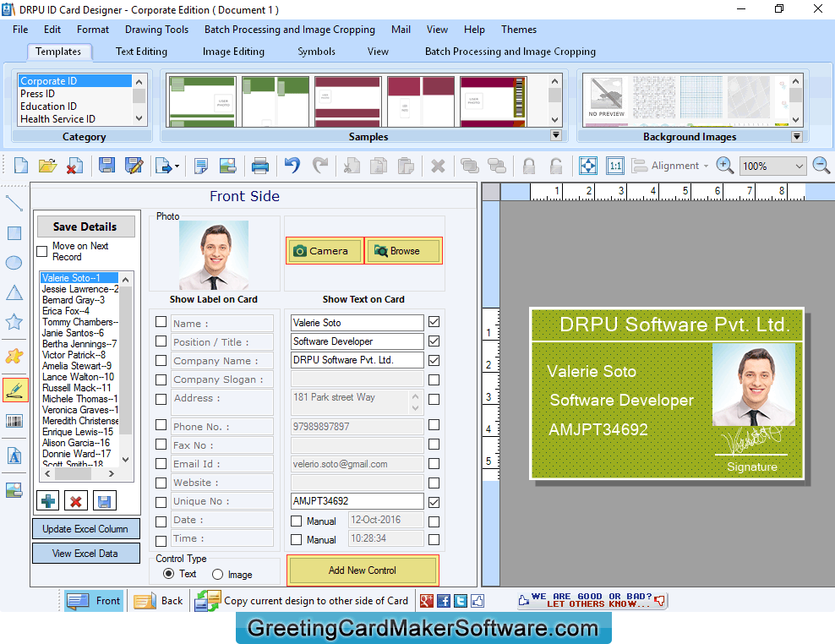
Task: Select the Line drawing tool
Action: [x=14, y=204]
